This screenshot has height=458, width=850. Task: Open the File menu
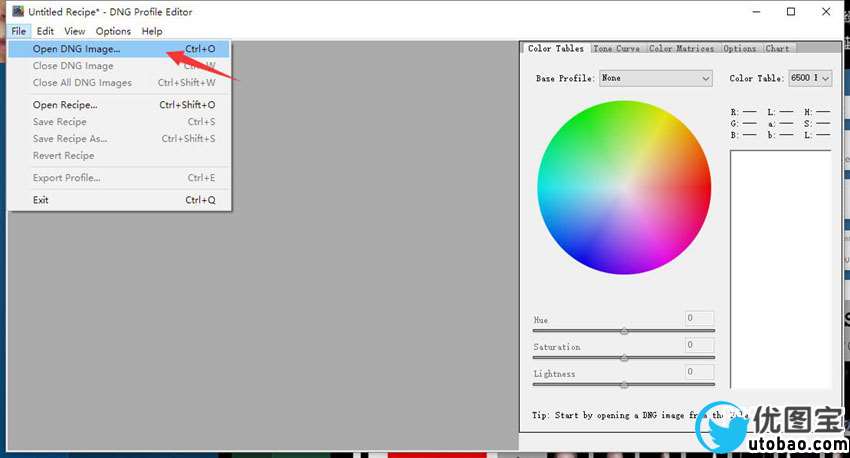[x=19, y=31]
